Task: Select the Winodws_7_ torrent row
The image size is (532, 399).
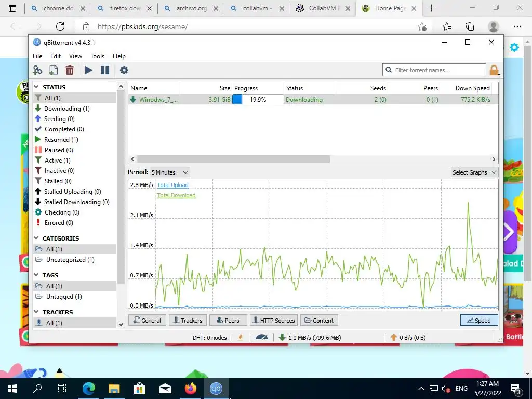Action: (x=313, y=99)
